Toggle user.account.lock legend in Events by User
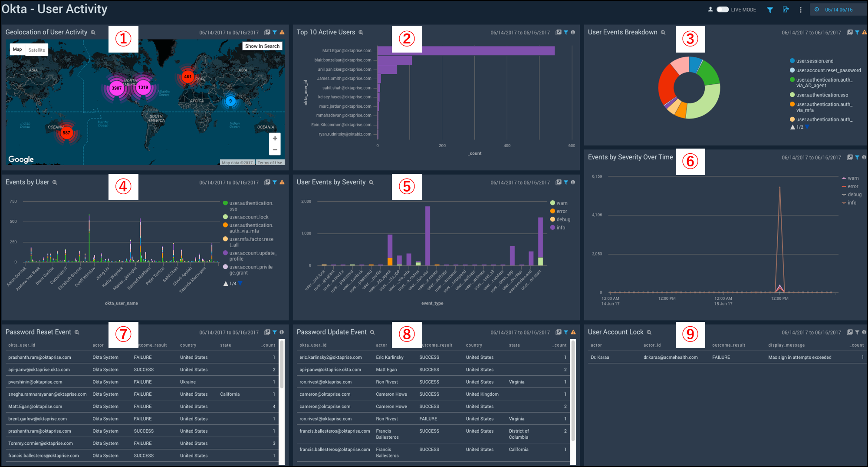This screenshot has width=868, height=467. pyautogui.click(x=246, y=217)
